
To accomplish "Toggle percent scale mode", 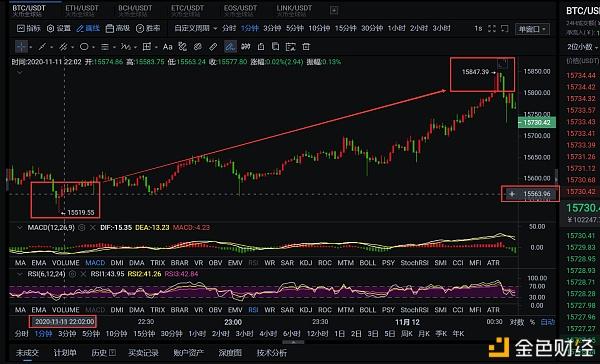I will (x=532, y=322).
